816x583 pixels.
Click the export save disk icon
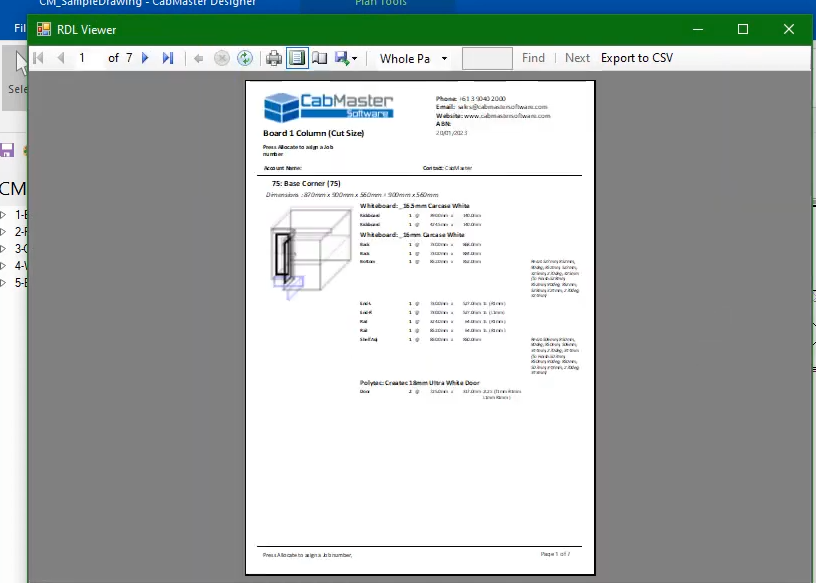tap(342, 58)
